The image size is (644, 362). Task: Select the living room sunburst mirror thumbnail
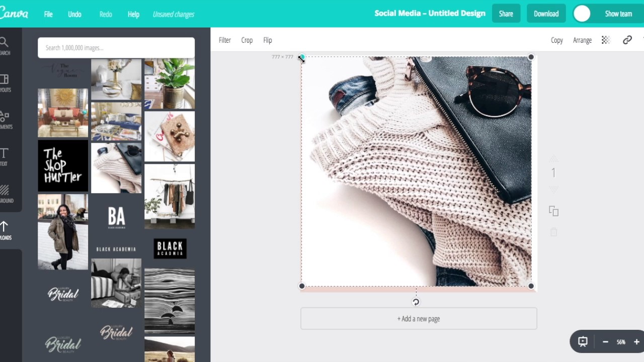[x=63, y=113]
